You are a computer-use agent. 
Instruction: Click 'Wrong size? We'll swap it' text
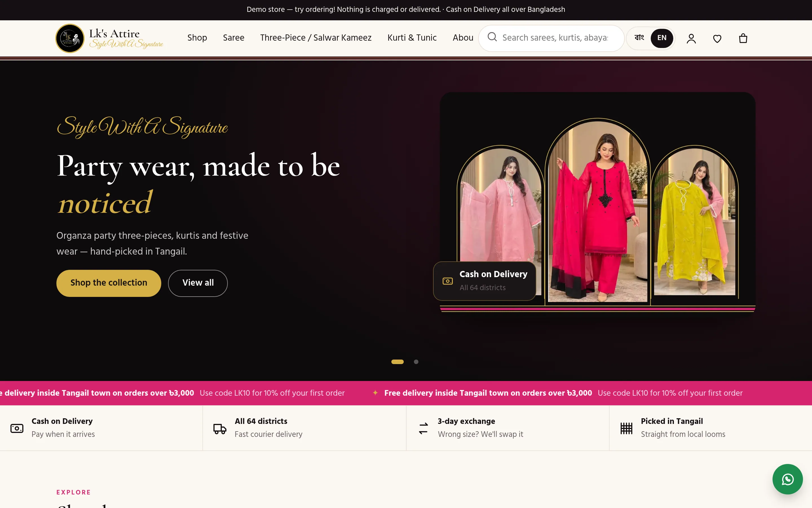pos(480,434)
